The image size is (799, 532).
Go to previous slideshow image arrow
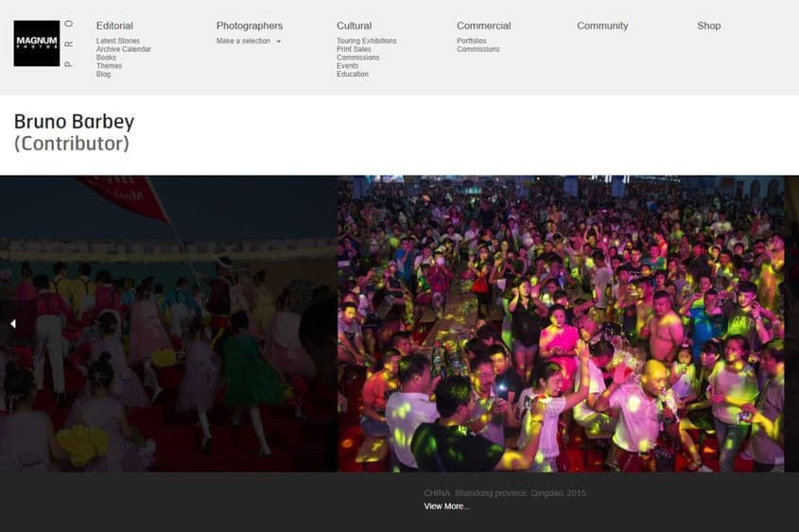13,324
